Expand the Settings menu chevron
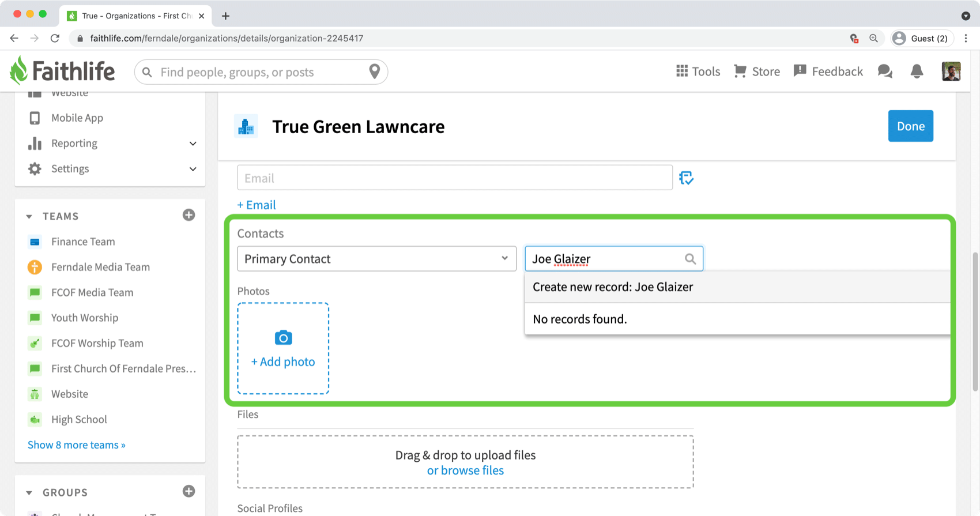Image resolution: width=980 pixels, height=516 pixels. pyautogui.click(x=193, y=169)
